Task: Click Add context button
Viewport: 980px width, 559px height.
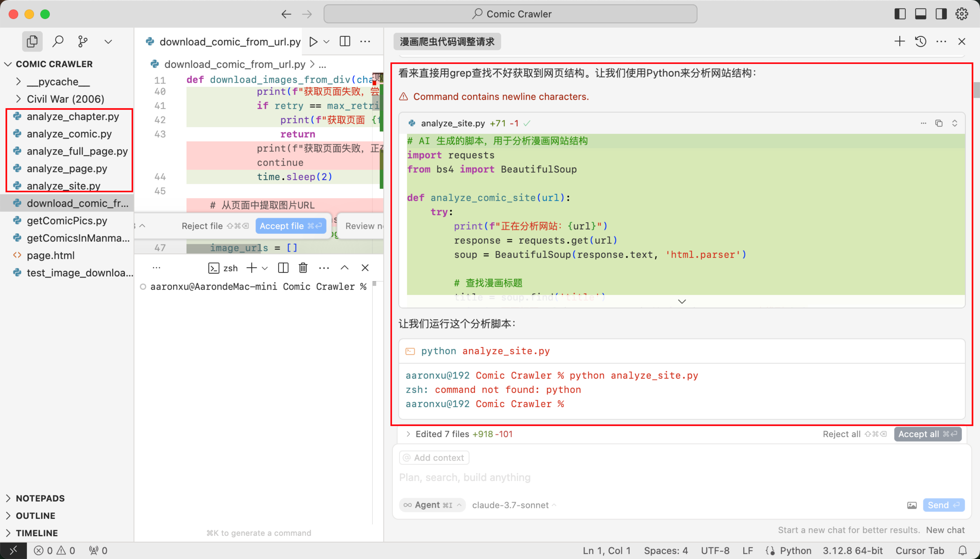Action: click(x=434, y=458)
